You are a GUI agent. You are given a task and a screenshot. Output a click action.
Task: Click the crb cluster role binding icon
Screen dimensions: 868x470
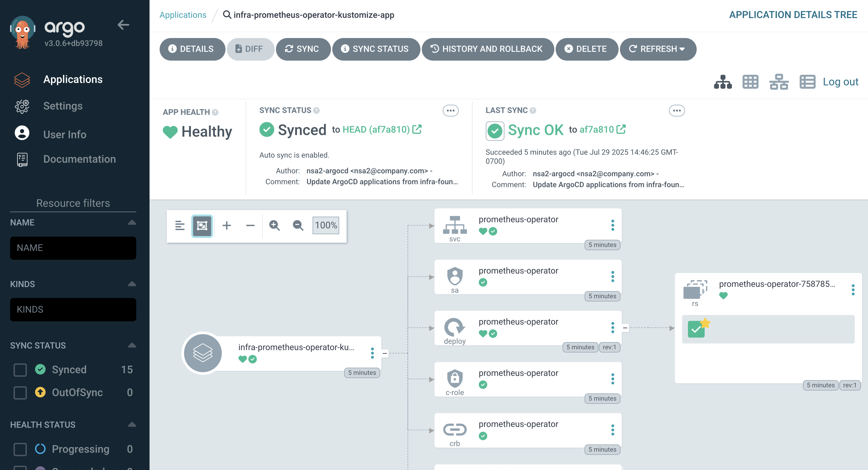454,430
